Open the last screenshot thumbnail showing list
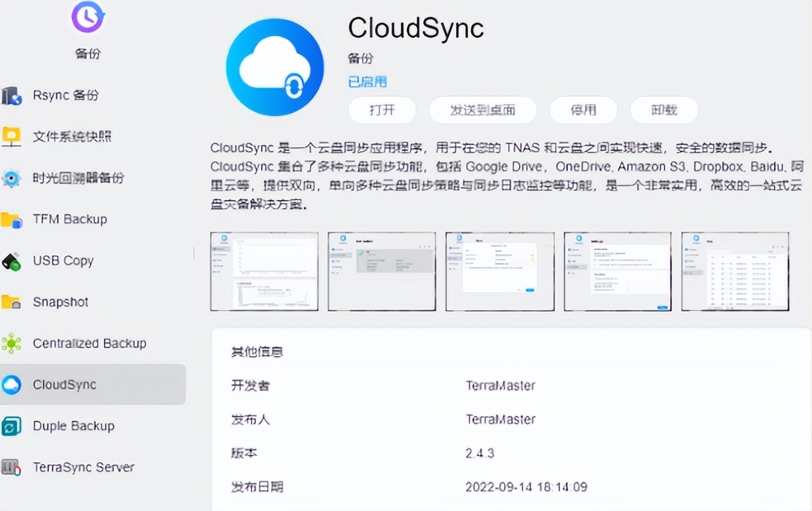This screenshot has height=511, width=812. (x=735, y=271)
